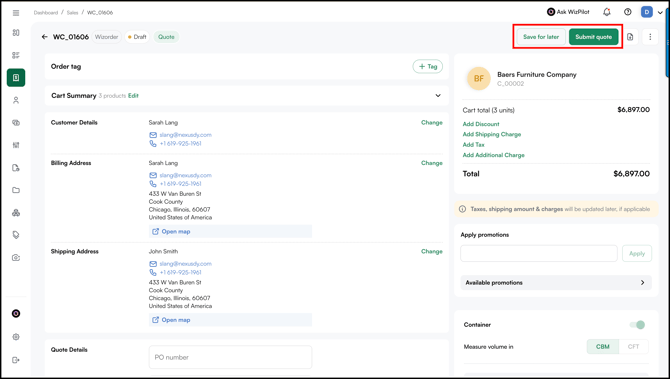Open the sliders settings icon in sidebar
Screen dimensions: 670x379
[16, 145]
